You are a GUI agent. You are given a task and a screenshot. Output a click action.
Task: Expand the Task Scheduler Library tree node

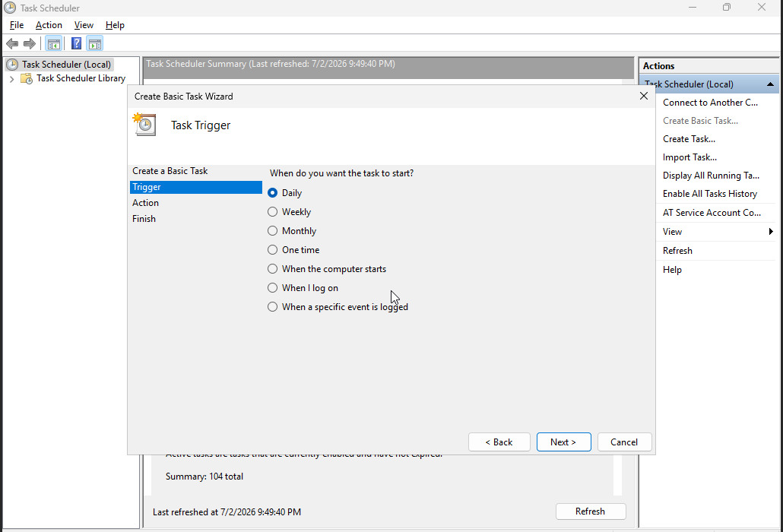click(12, 79)
